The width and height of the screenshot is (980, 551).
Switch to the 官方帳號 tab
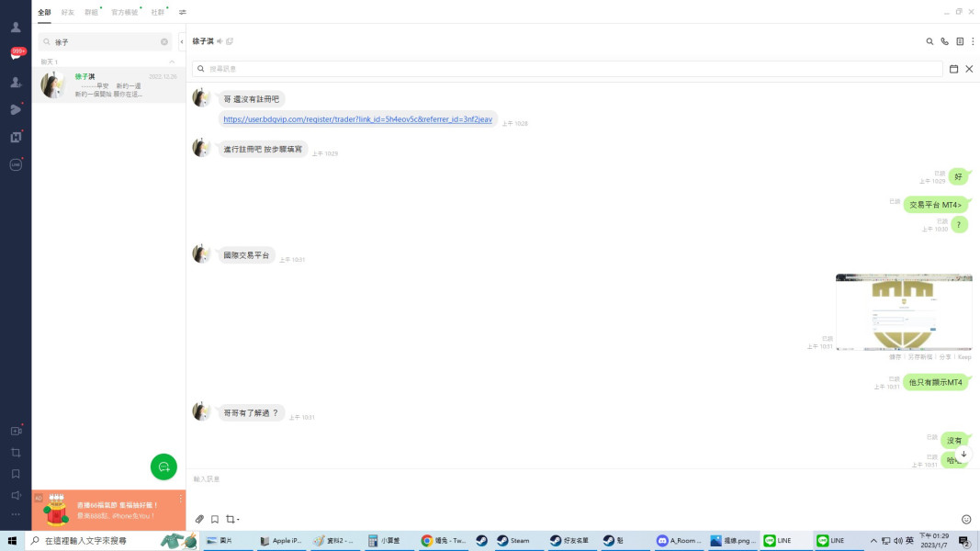tap(124, 13)
